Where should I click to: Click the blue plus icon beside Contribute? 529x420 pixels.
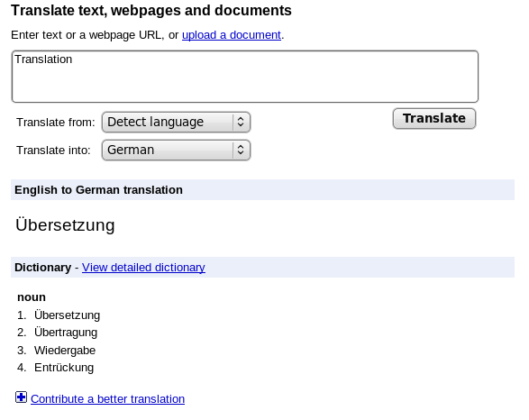[x=21, y=397]
